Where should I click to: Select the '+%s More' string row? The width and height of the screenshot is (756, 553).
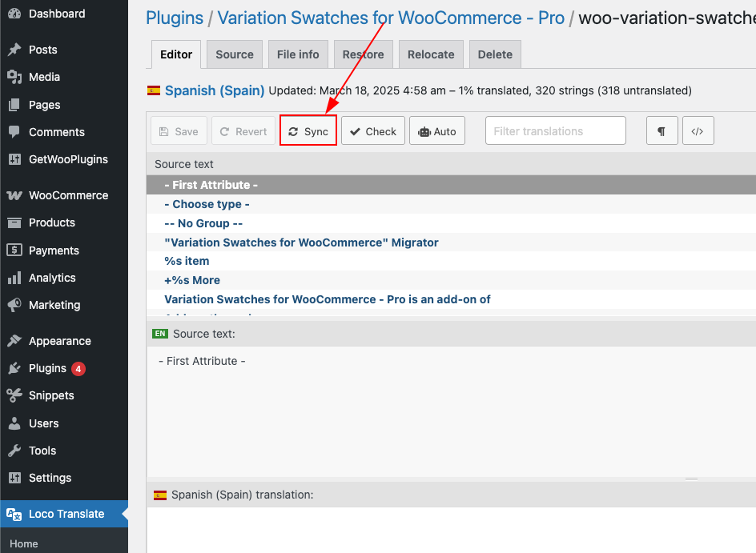452,280
